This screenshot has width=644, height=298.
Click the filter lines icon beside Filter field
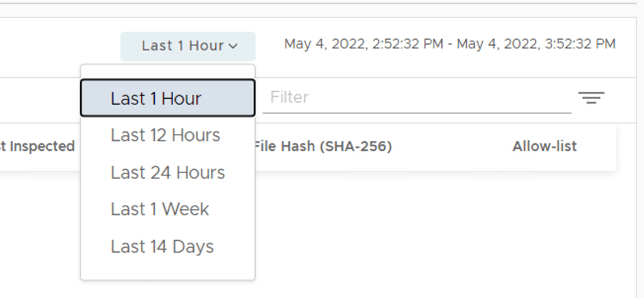[x=591, y=98]
